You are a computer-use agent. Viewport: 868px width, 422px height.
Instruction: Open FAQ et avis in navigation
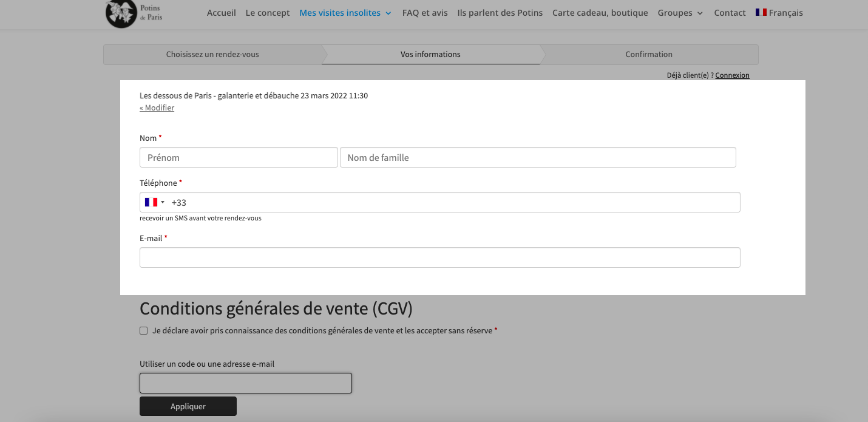(x=425, y=13)
